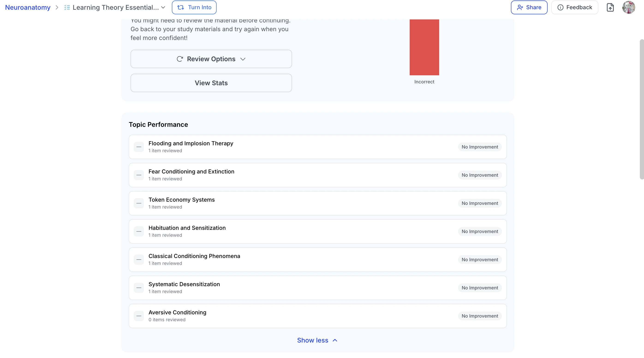This screenshot has width=644, height=358.
Task: Click dash icon beside Aversive Conditioning
Action: click(x=139, y=316)
